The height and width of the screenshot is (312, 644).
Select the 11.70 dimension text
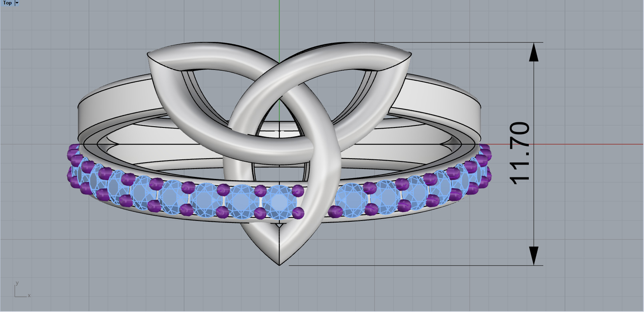point(520,153)
